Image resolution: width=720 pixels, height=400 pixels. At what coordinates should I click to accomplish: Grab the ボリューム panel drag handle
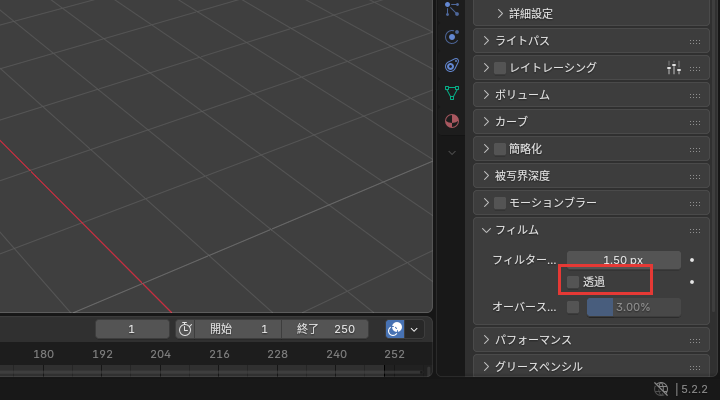coord(695,96)
